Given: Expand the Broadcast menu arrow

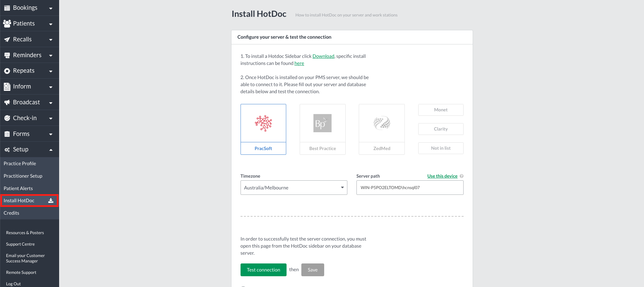Looking at the screenshot, I should pos(51,103).
